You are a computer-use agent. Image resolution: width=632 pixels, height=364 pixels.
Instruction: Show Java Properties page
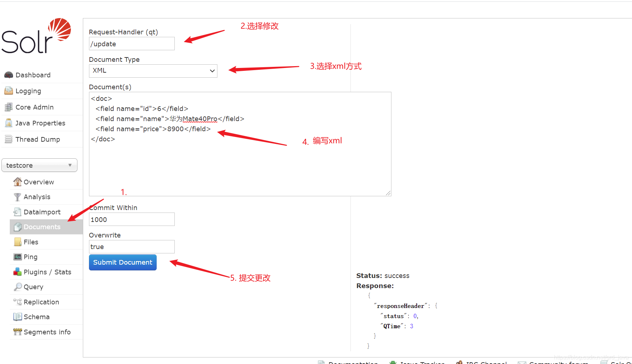(x=40, y=123)
